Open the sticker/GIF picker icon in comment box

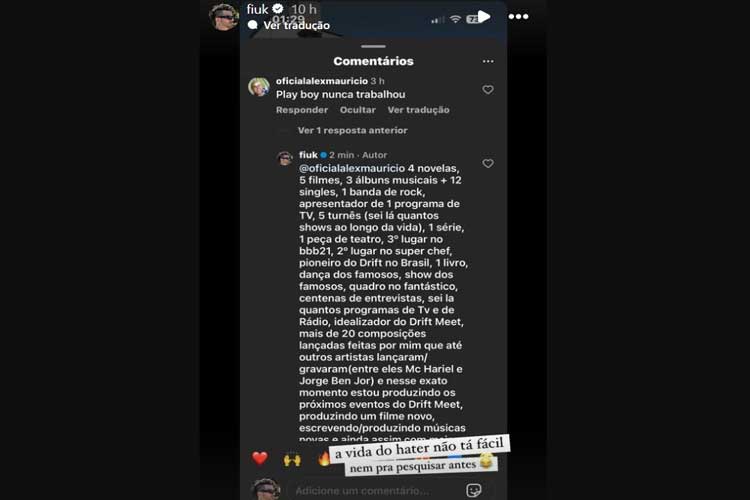[x=474, y=490]
